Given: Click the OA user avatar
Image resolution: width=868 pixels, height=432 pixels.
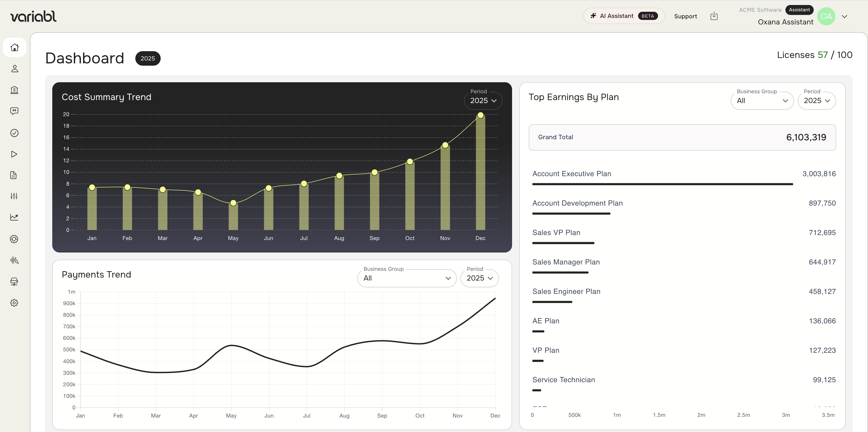Looking at the screenshot, I should coord(826,16).
